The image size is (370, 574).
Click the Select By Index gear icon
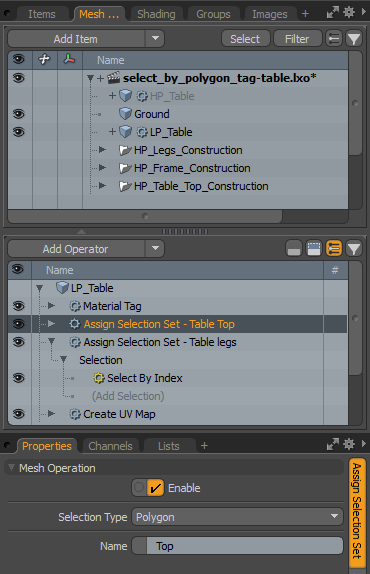coord(98,378)
